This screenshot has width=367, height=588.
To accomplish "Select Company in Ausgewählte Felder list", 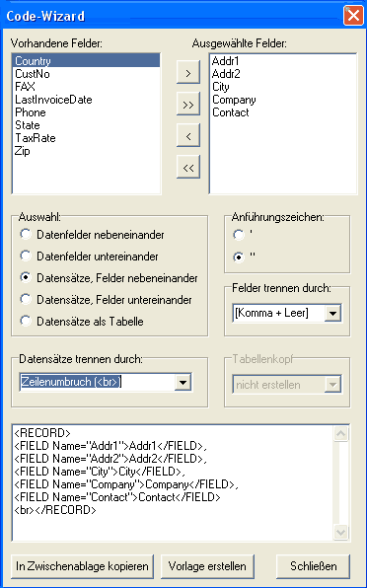I will 234,100.
